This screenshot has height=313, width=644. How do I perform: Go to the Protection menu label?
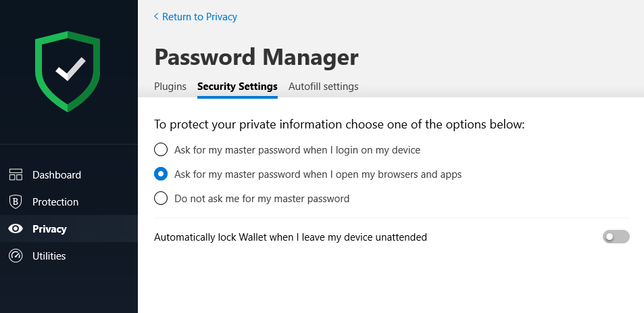(55, 202)
